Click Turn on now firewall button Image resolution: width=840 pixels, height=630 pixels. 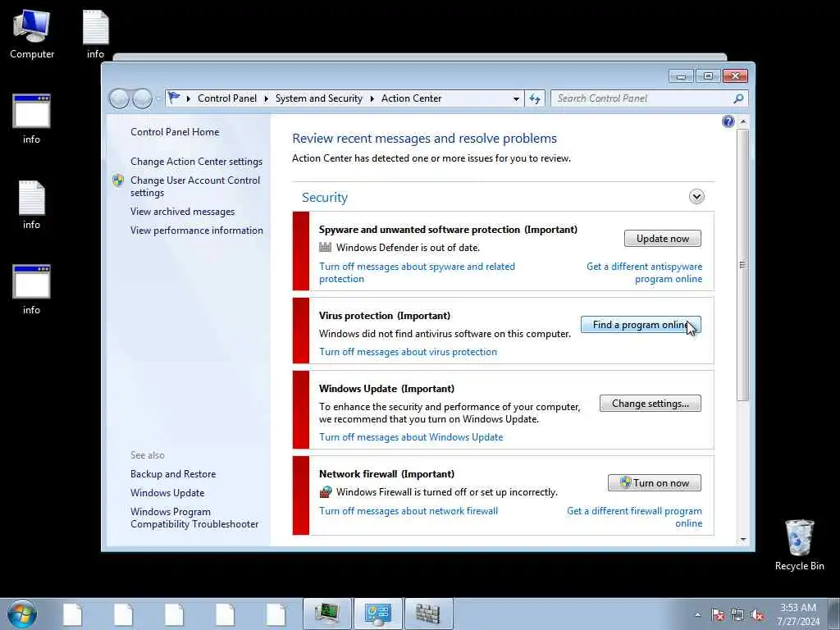[x=654, y=482]
